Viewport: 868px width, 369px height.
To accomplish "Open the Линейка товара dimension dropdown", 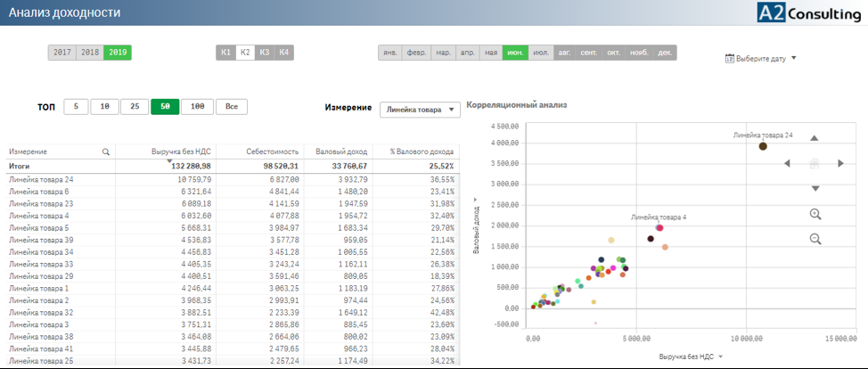I will [x=420, y=110].
